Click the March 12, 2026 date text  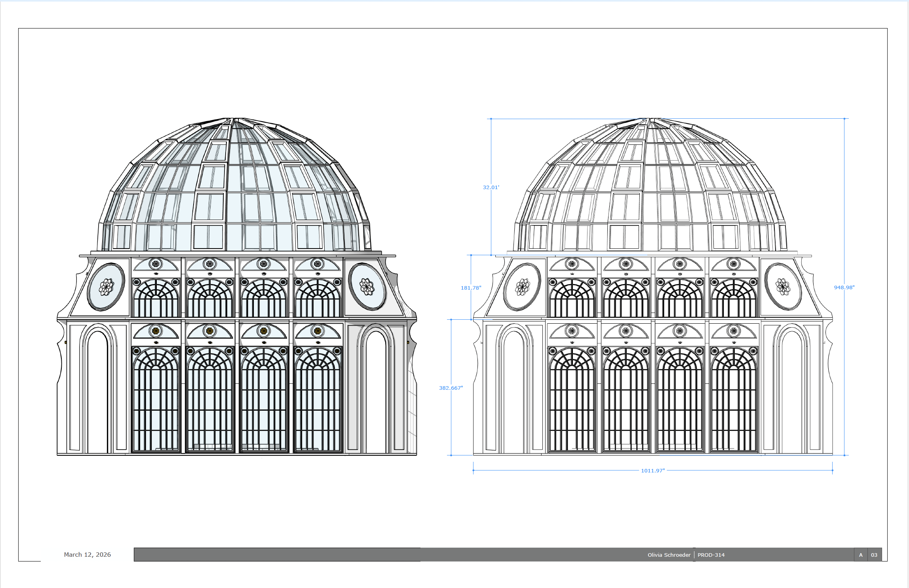click(x=87, y=554)
